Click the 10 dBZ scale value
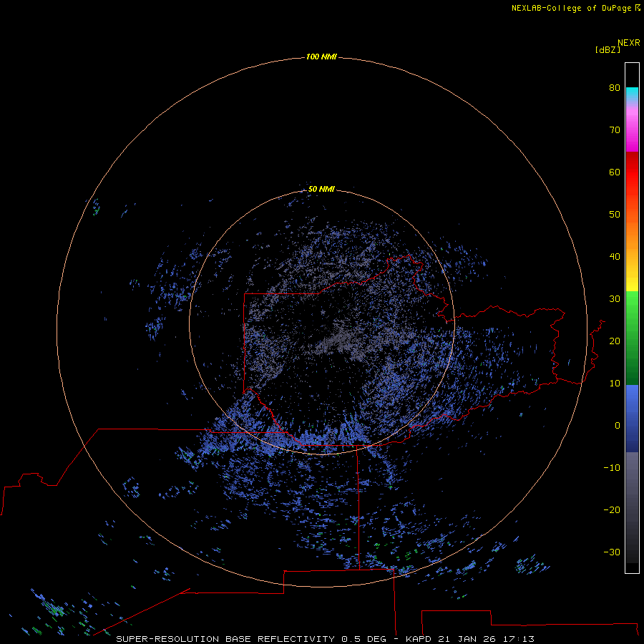Viewport: 644px width, 644px height. [615, 384]
